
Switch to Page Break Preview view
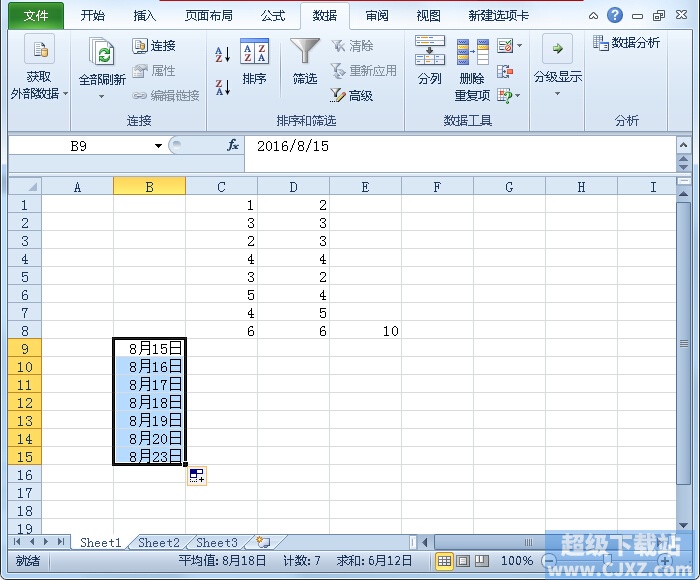click(x=482, y=560)
